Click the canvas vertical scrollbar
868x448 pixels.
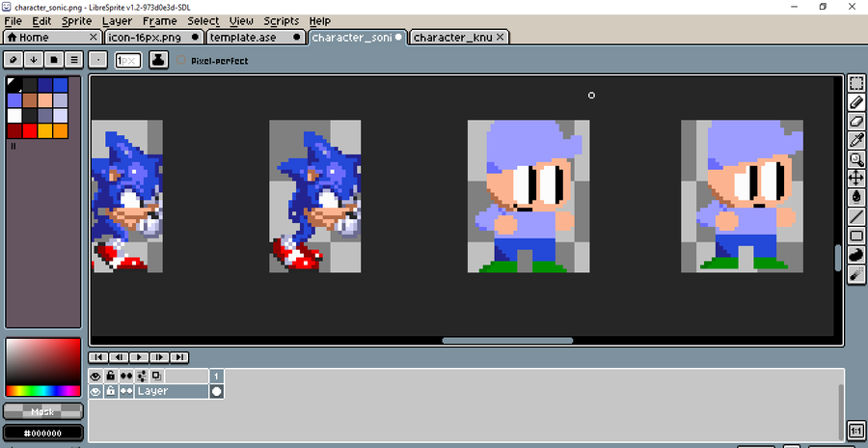tap(838, 259)
